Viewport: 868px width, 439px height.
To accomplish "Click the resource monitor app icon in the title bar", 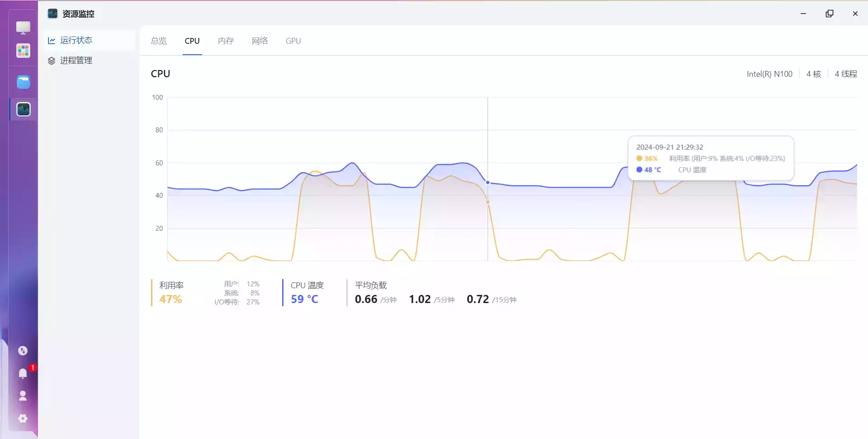I will coord(52,14).
